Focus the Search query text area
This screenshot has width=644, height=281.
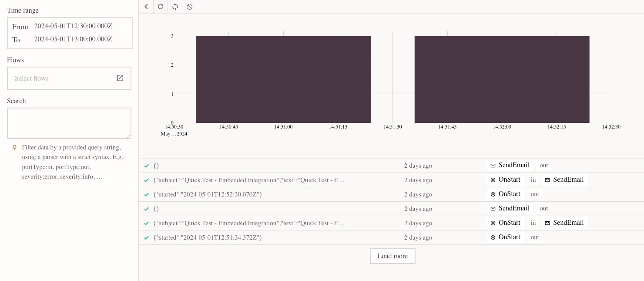pos(69,123)
